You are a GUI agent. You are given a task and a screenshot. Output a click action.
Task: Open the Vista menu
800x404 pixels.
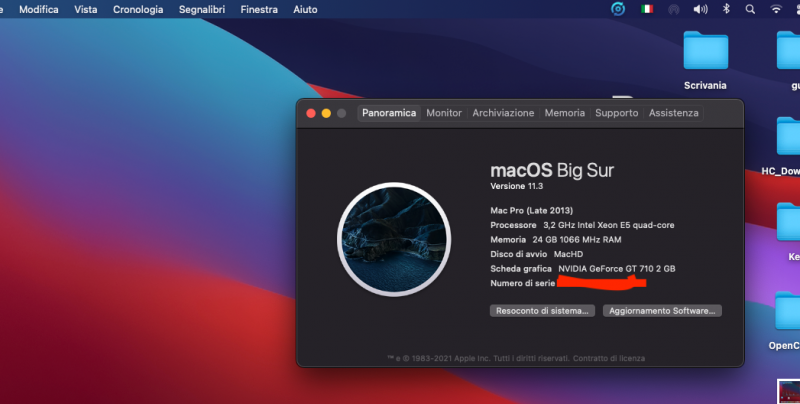86,9
